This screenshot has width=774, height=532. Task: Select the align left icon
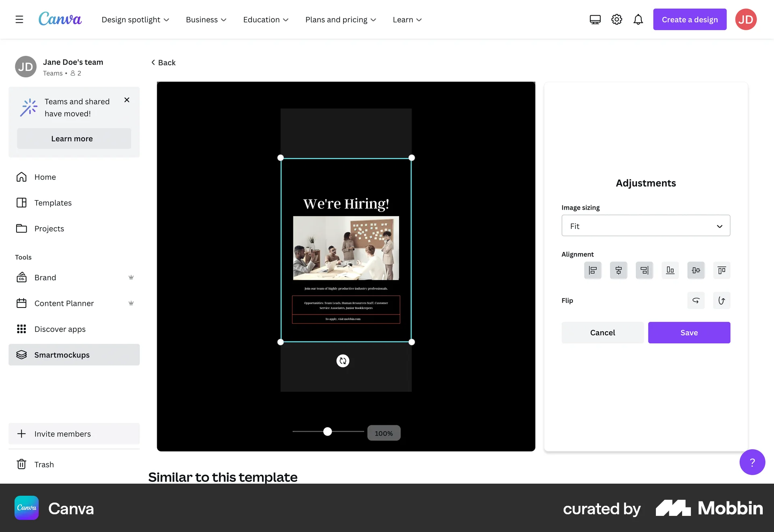(593, 270)
